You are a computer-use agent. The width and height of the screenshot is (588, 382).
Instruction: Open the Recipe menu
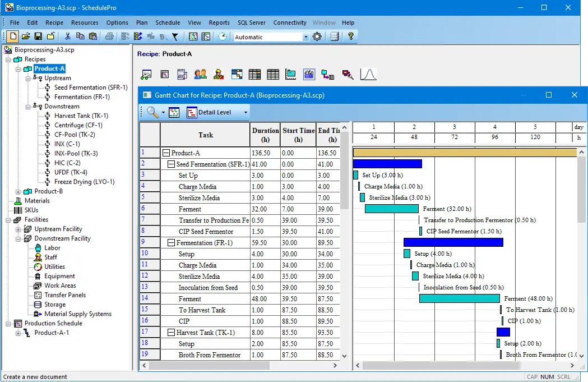(x=54, y=22)
